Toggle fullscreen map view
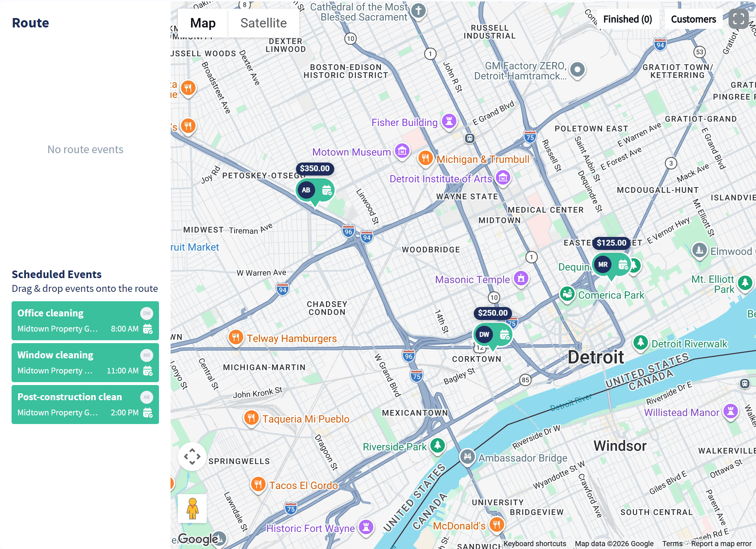 739,19
